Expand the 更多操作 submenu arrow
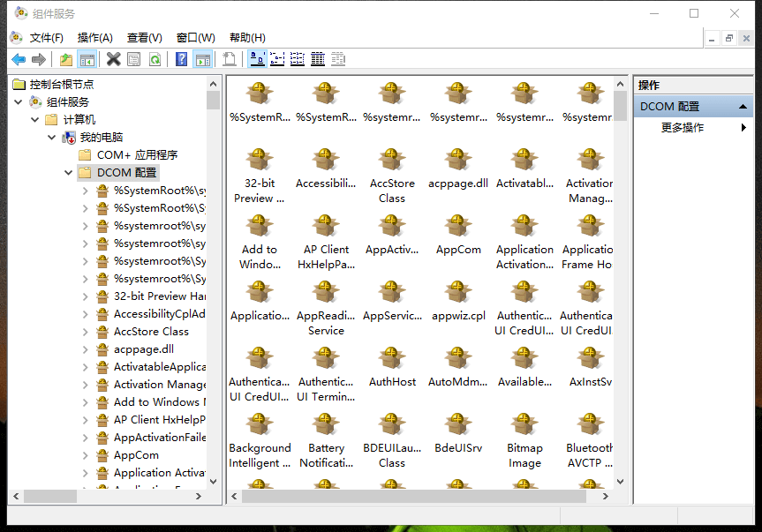The height and width of the screenshot is (532, 762). (x=743, y=128)
